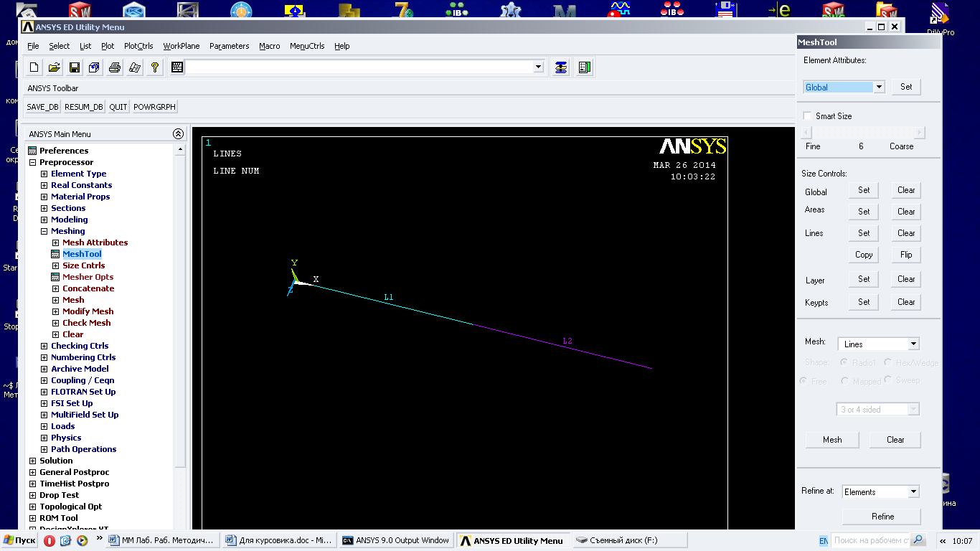Viewport: 980px width, 551px height.
Task: Expand the Mesh Attributes tree node
Action: click(x=55, y=242)
